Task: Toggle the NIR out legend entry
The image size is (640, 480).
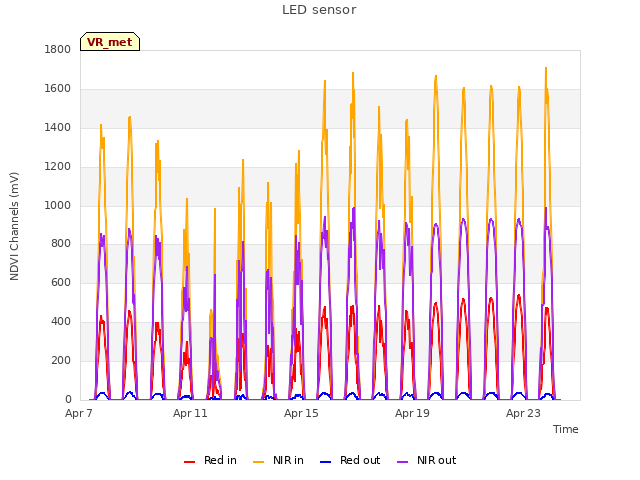Action: pos(427,460)
